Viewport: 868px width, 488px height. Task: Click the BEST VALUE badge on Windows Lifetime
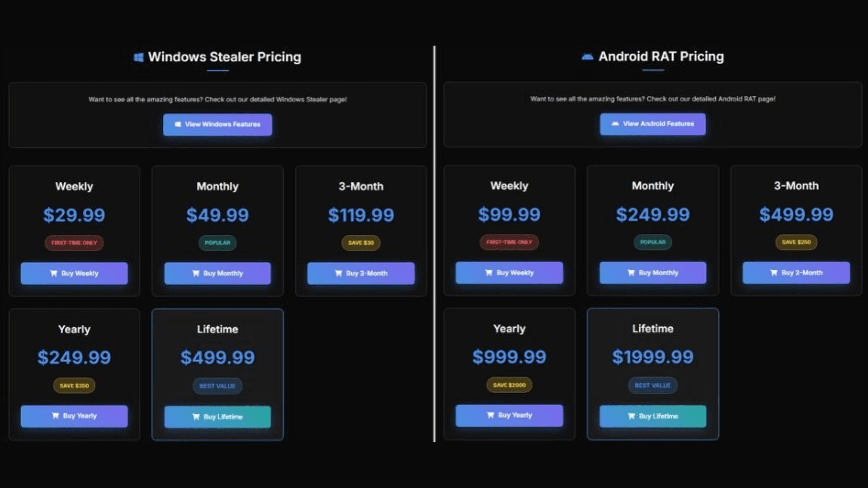217,386
